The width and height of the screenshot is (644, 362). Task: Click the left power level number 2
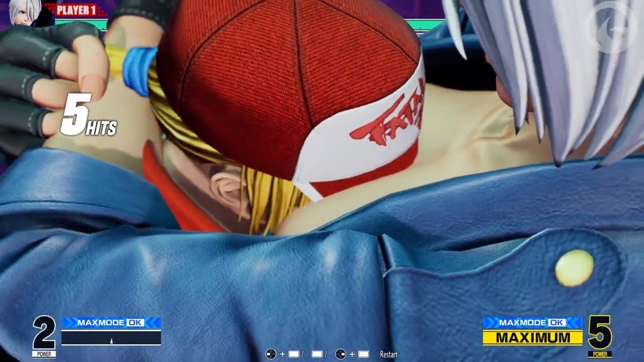coord(44,333)
